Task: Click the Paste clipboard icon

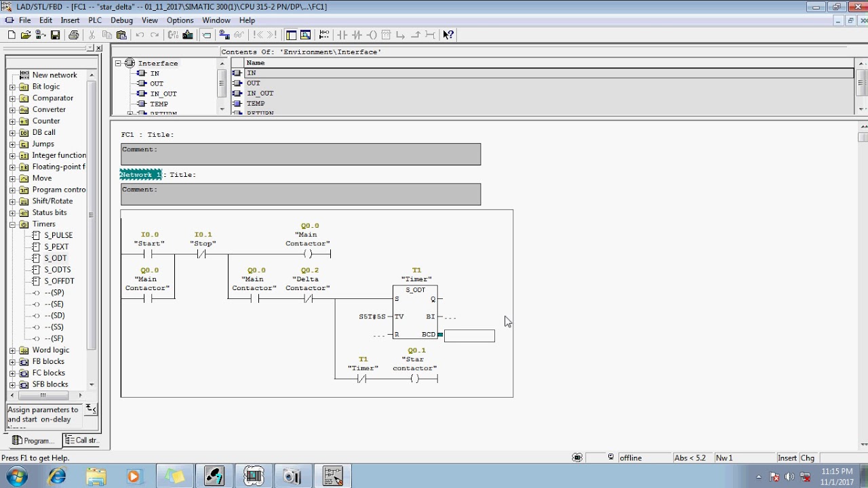Action: pyautogui.click(x=121, y=35)
